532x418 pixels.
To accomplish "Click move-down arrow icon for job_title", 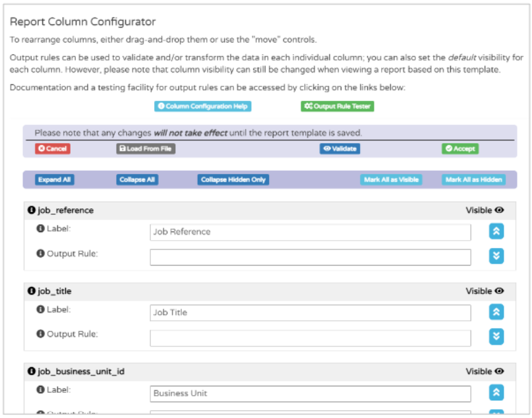I will (x=496, y=336).
